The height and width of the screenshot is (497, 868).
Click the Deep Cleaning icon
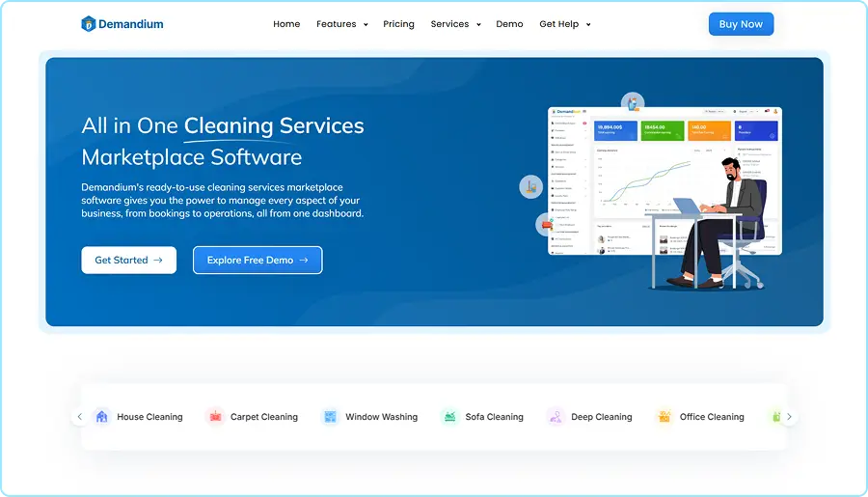tap(556, 417)
